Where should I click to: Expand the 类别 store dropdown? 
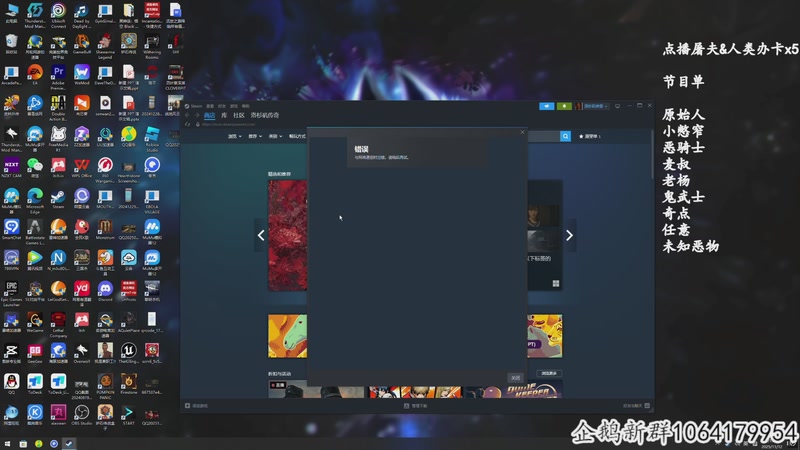point(276,136)
